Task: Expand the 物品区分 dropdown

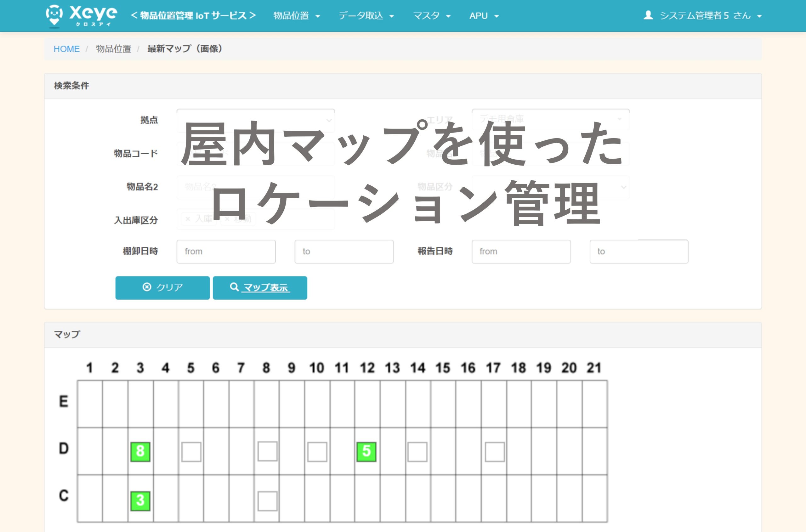Action: pos(550,187)
